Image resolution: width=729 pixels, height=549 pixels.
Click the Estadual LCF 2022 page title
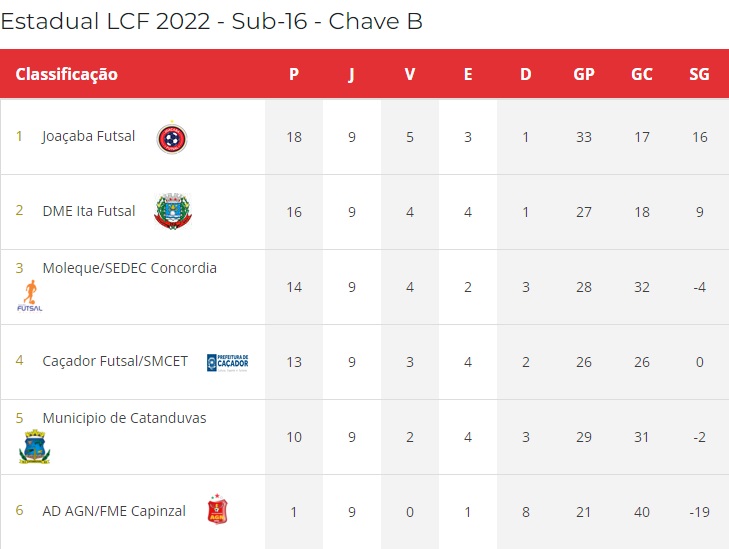(x=212, y=21)
